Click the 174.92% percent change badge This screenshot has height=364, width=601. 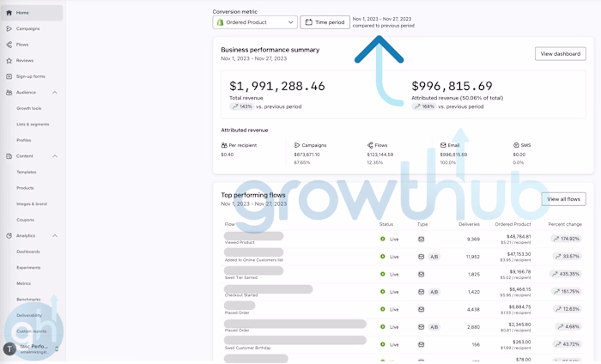(x=566, y=239)
